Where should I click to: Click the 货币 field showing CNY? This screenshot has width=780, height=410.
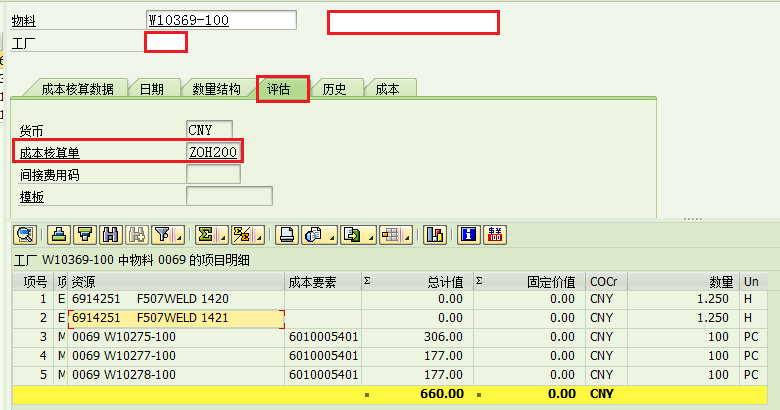[x=209, y=130]
